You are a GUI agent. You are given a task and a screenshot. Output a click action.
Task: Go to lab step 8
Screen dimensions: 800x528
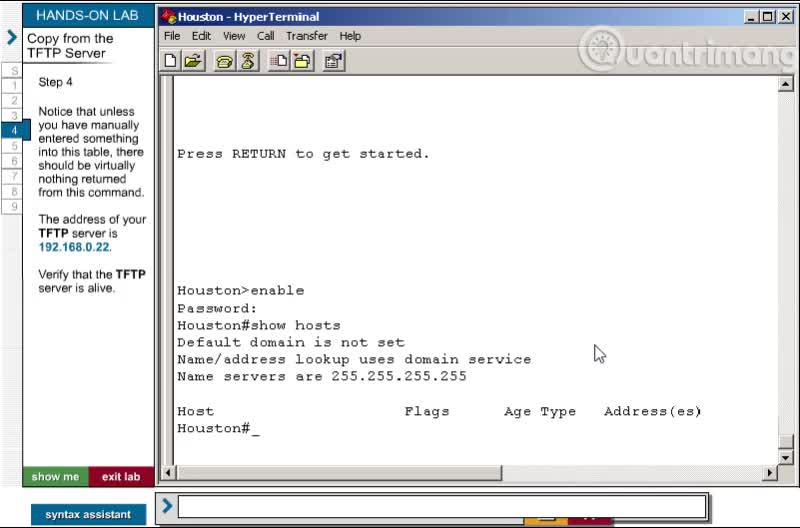point(12,191)
